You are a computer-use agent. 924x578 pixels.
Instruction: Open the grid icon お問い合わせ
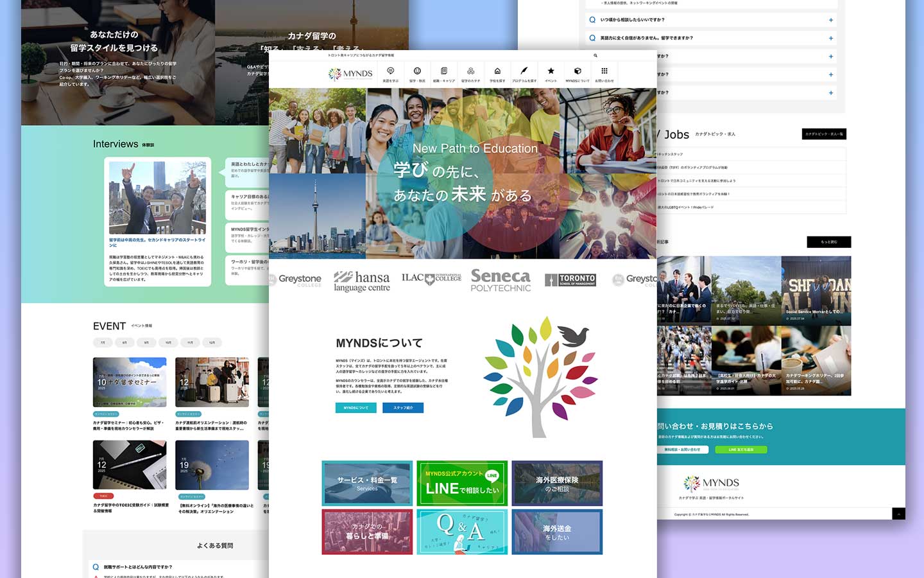point(604,73)
